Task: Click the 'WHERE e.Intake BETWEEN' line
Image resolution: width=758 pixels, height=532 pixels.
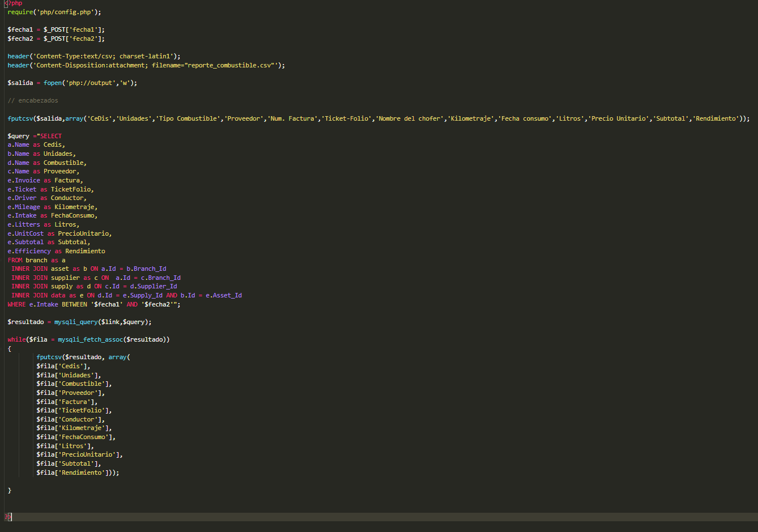Action: click(94, 304)
